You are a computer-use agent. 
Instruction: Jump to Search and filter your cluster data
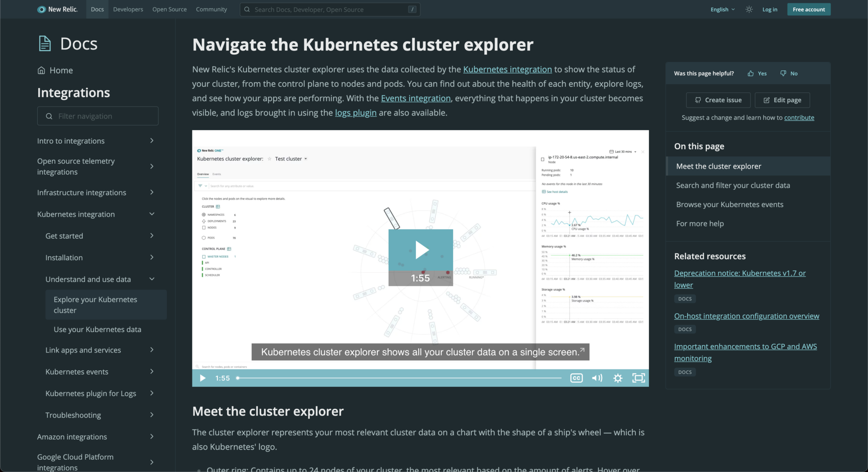click(x=733, y=185)
